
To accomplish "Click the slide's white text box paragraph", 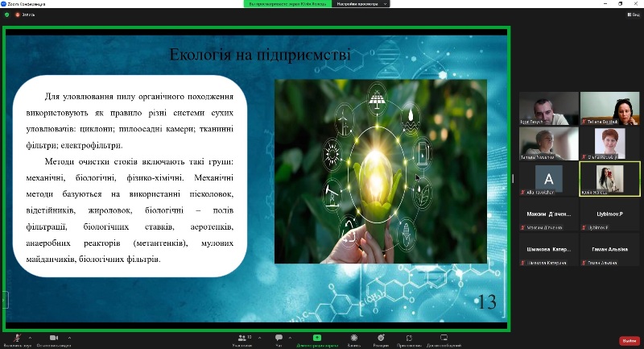I will [130, 177].
